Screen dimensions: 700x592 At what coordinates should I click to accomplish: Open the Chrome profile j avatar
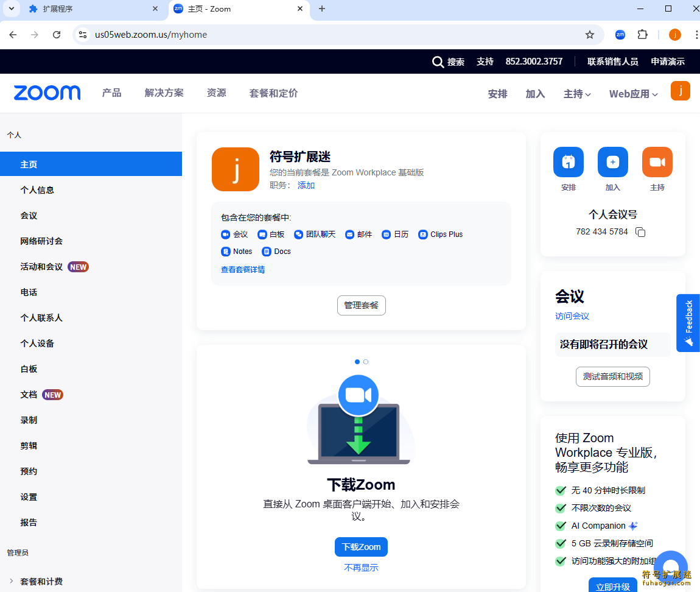coord(675,34)
